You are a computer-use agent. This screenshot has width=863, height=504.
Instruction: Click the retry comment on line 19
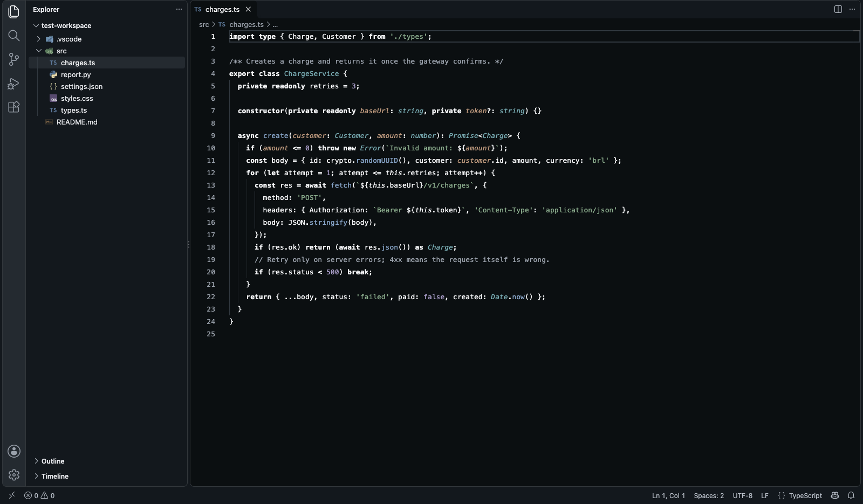pyautogui.click(x=402, y=259)
